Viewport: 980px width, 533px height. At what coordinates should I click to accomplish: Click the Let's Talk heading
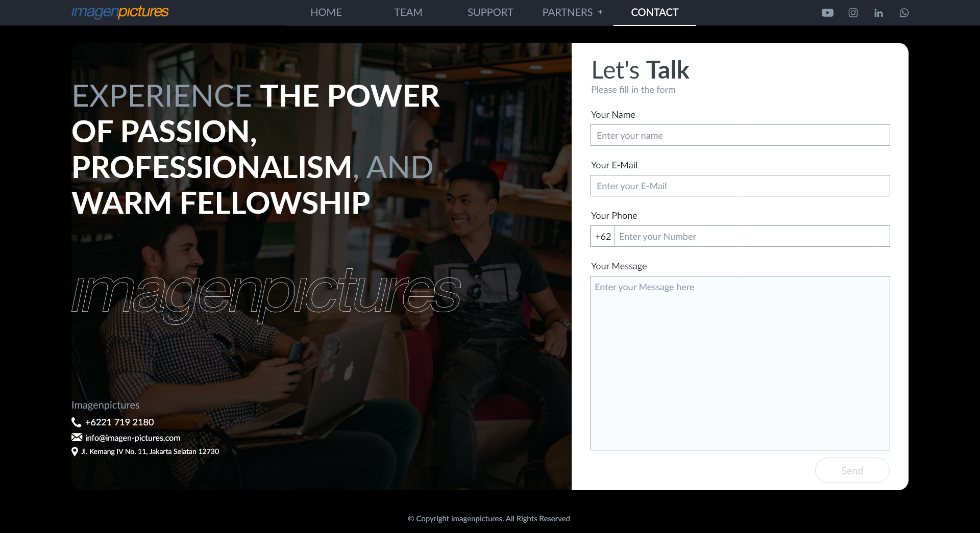tap(640, 70)
